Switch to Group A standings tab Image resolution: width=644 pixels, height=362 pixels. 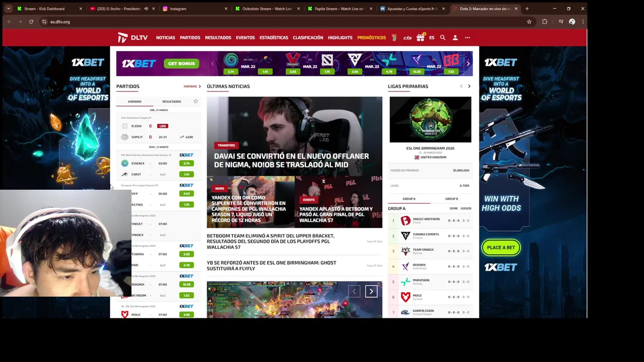409,199
